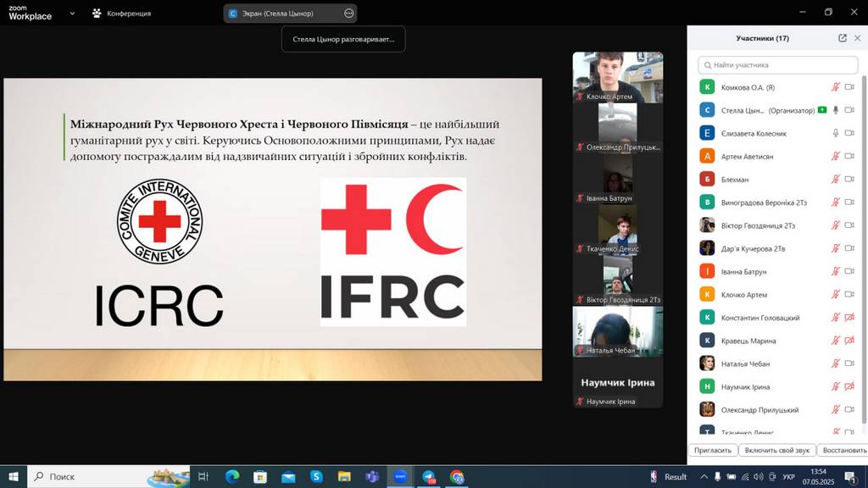Pop out the participants panel
This screenshot has width=868, height=488.
tap(843, 38)
